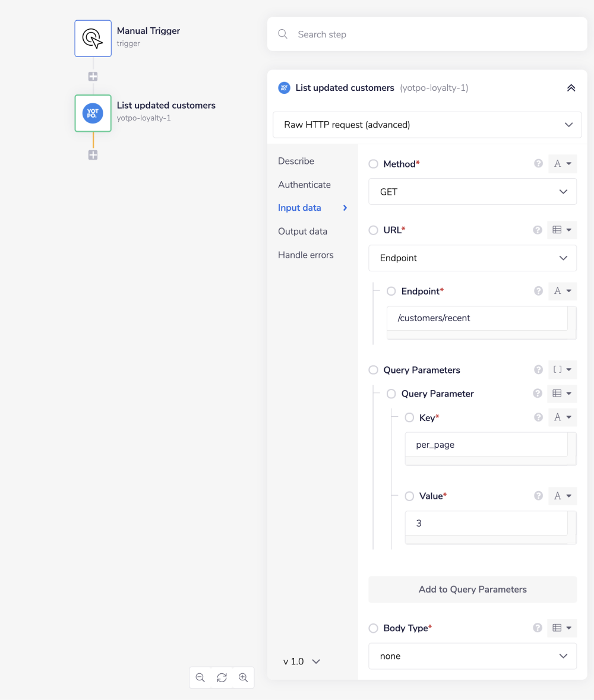Open help tooltip for Method field
The width and height of the screenshot is (594, 700).
tap(538, 164)
